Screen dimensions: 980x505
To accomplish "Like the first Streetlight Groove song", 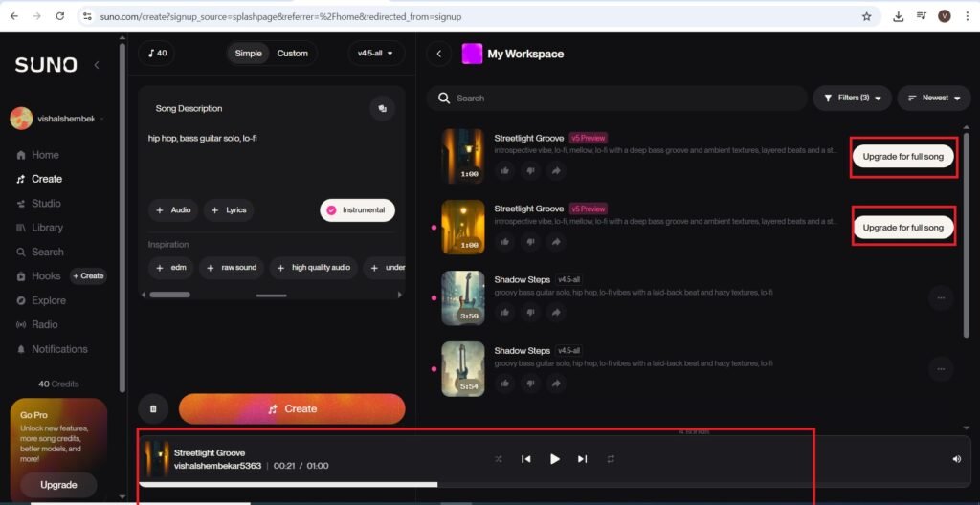I will coord(504,170).
